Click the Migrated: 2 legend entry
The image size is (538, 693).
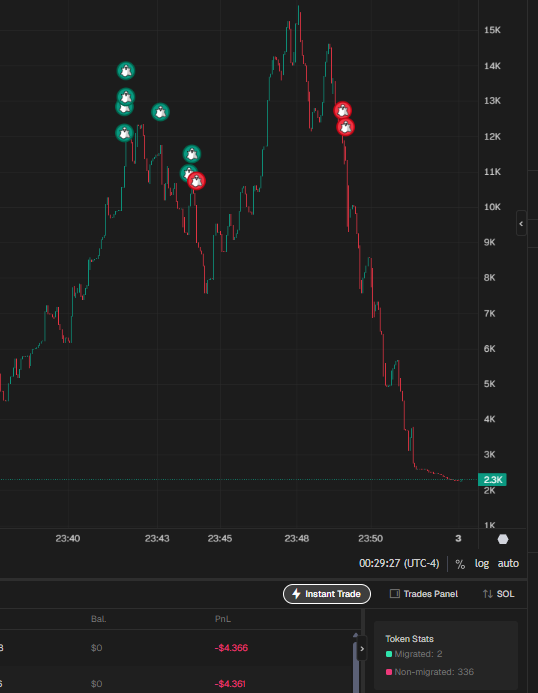pos(414,654)
